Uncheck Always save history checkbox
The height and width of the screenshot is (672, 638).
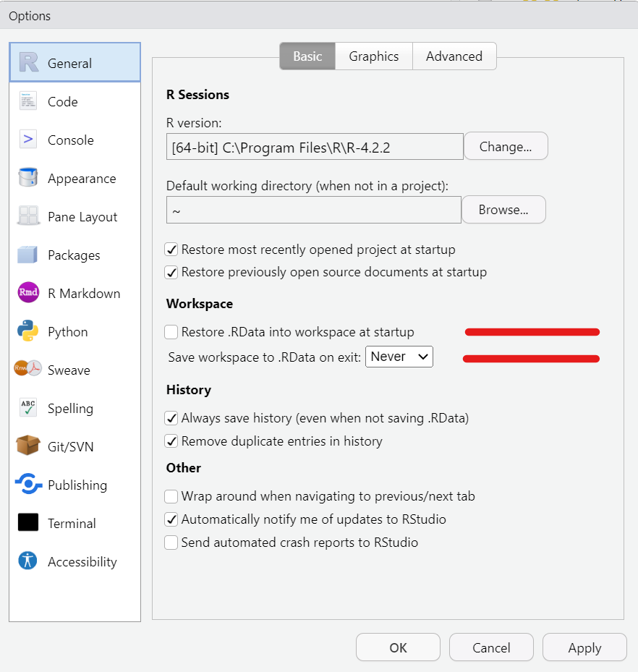pyautogui.click(x=171, y=418)
